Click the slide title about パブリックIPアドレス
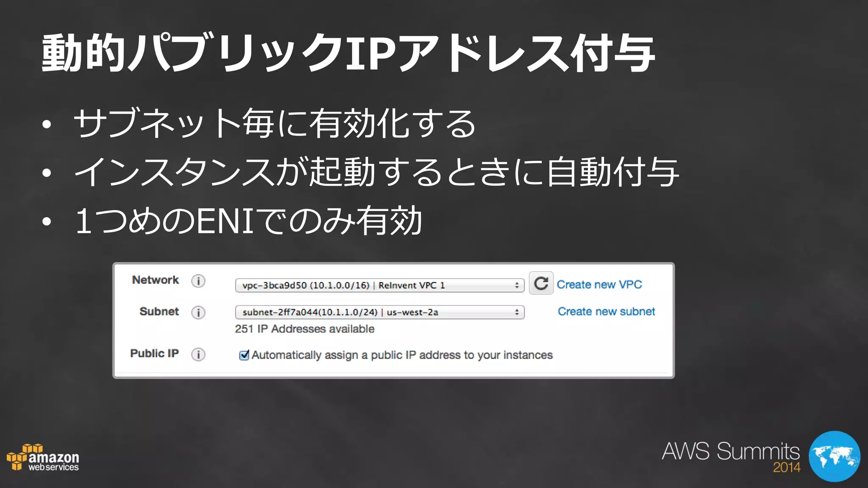Screen dimensions: 868x488 tap(348, 54)
